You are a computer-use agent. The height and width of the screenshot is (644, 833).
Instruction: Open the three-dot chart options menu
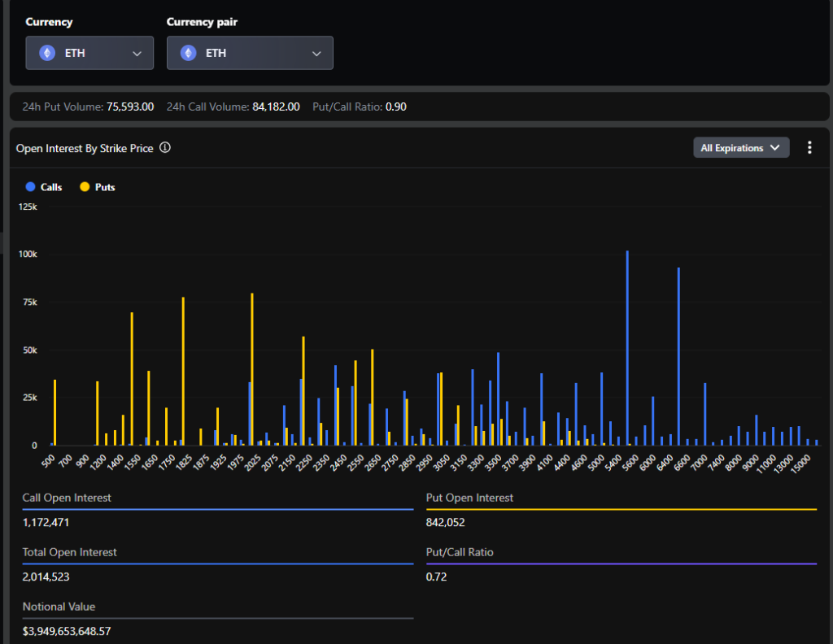[809, 148]
